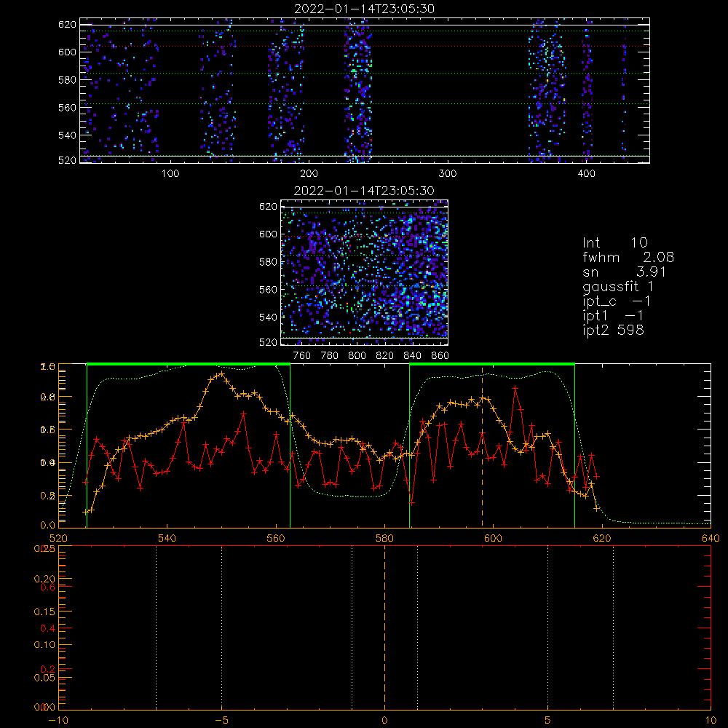728x728 pixels.
Task: Select the 'ipt1 -1' readout line
Action: tap(613, 316)
